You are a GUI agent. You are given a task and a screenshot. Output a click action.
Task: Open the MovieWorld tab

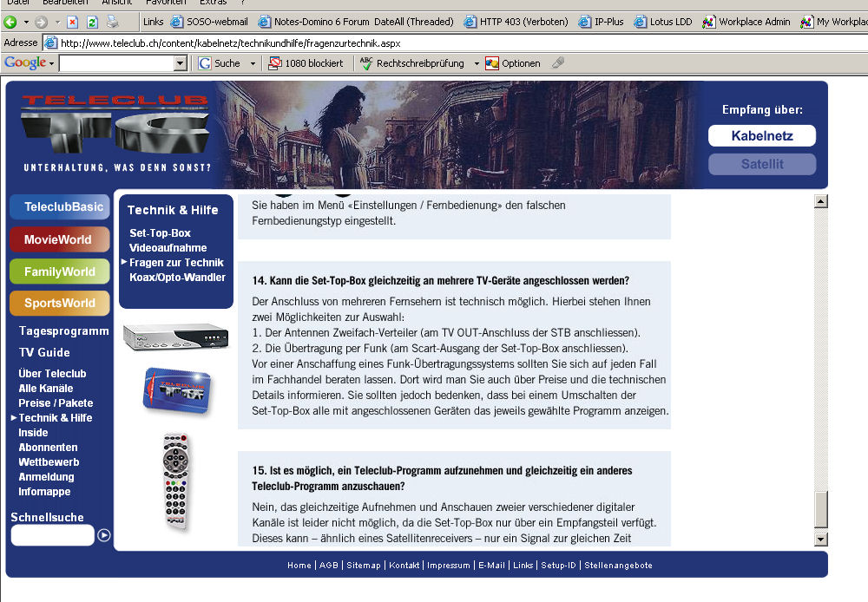(x=59, y=239)
